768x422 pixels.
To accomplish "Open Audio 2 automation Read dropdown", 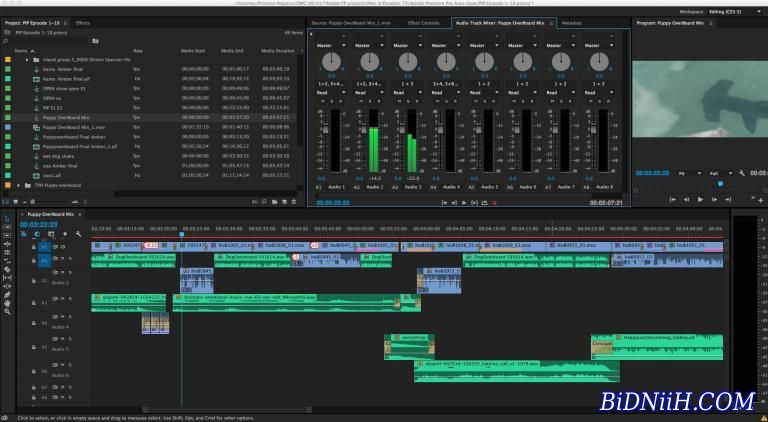I will tap(369, 93).
